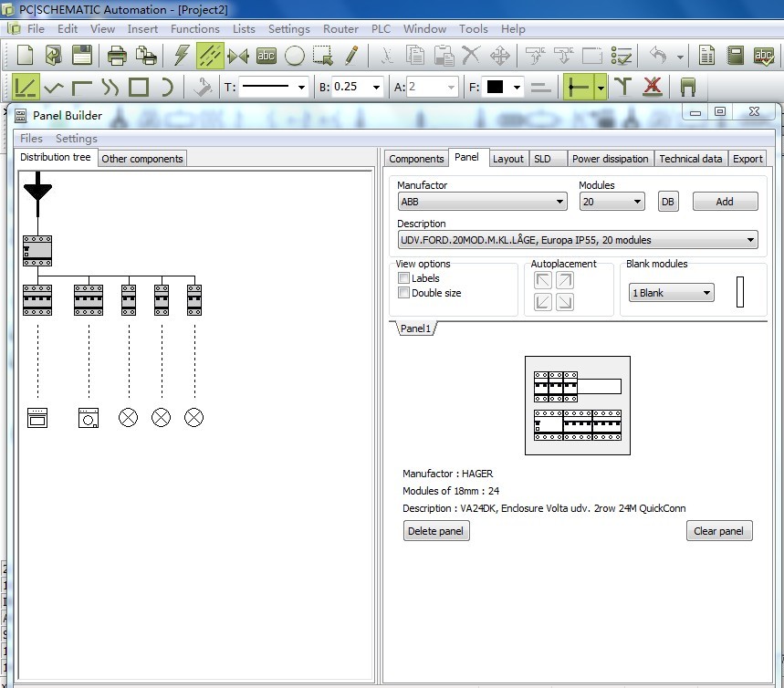
Task: Select the Circle drawing tool
Action: point(294,56)
